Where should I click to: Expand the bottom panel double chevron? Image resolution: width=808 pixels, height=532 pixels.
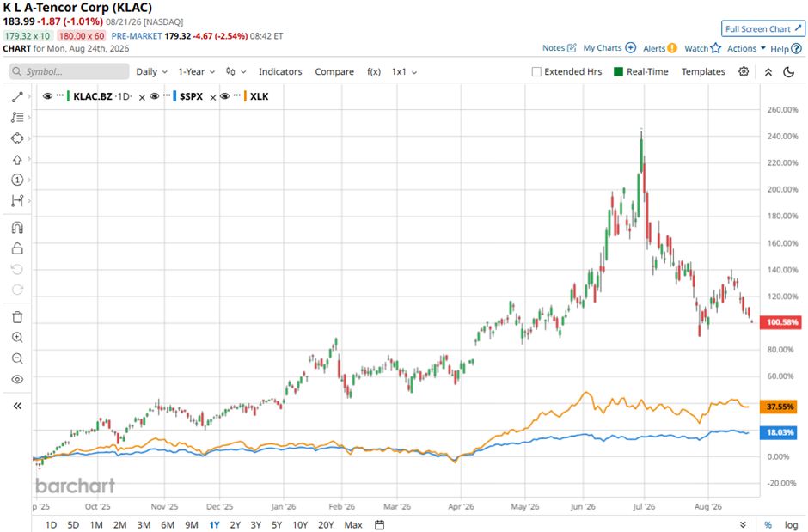point(743,525)
